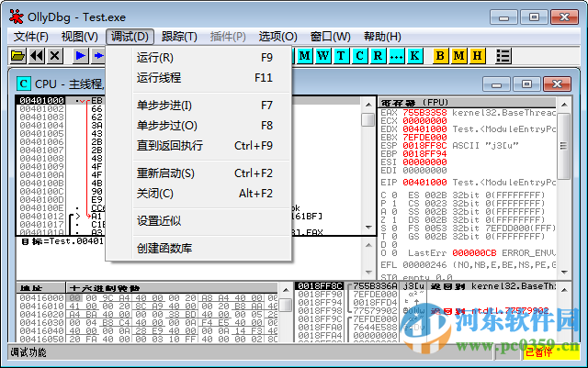This screenshot has width=588, height=368.
Task: Open the Call stack K toolbar button
Action: (x=414, y=56)
